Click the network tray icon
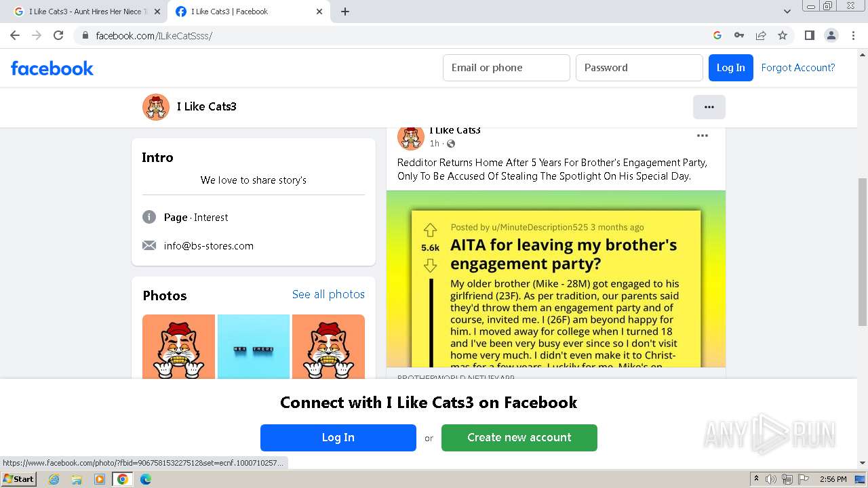868x488 pixels. 787,479
